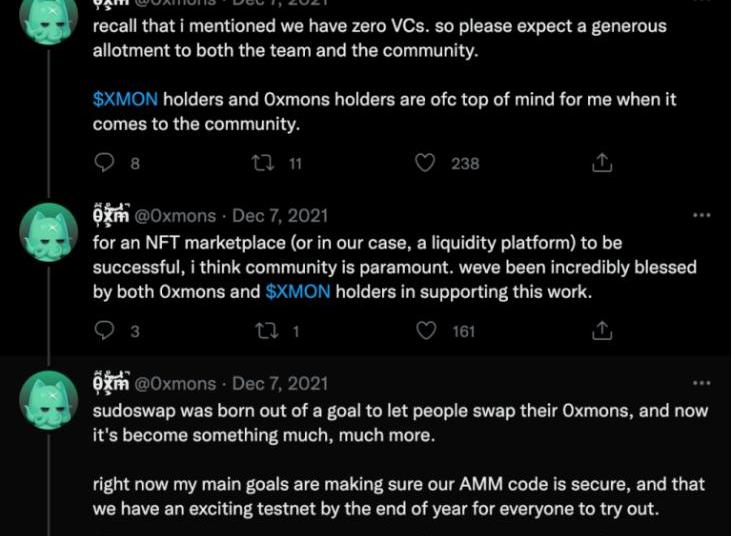Open more options on NFT marketplace tweet
Image resolution: width=732 pixels, height=536 pixels.
tap(701, 215)
